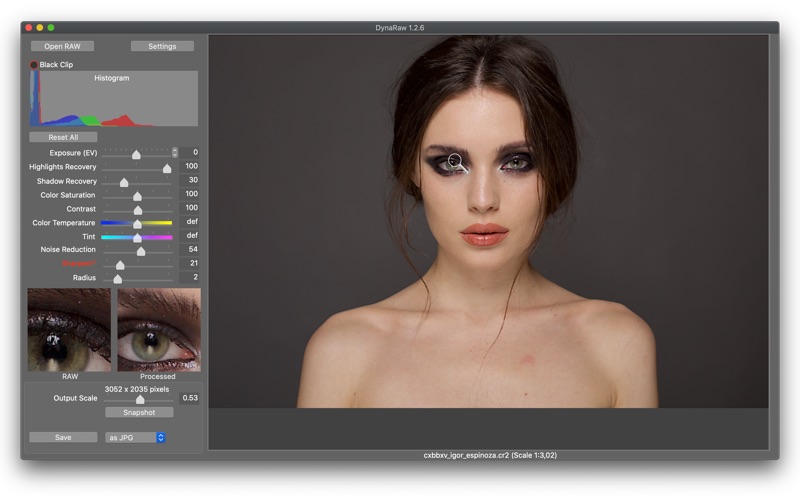Open the as JPG format dropdown
Image resolution: width=800 pixels, height=500 pixels.
135,437
